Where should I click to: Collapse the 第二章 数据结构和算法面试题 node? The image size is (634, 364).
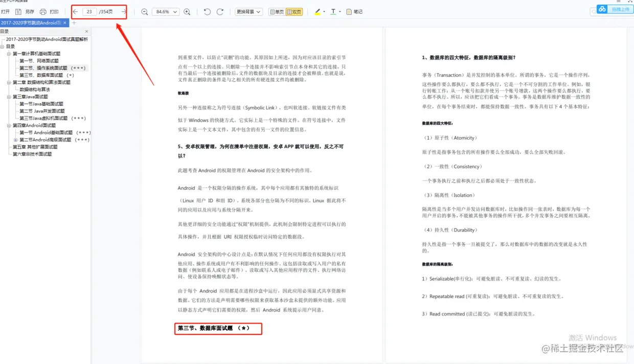click(9, 82)
